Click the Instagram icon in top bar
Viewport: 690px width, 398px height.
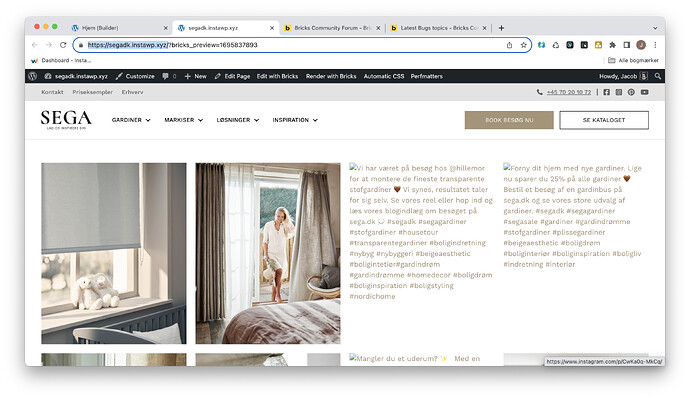[619, 92]
